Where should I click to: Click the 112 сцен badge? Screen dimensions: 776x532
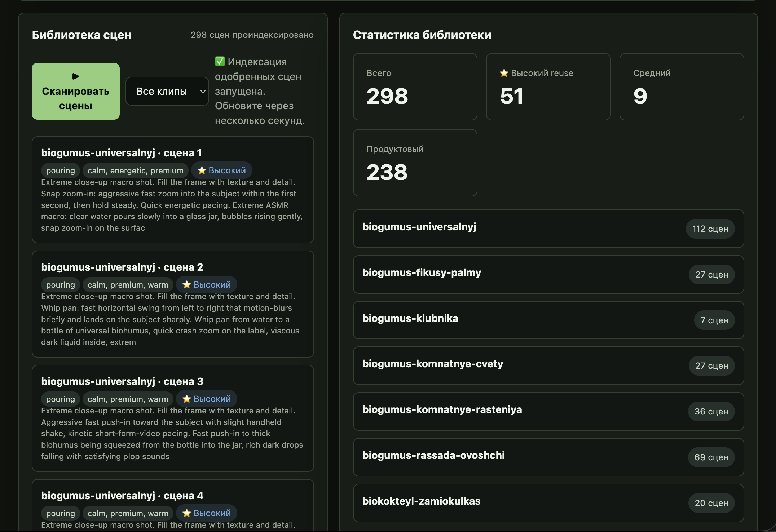point(710,229)
